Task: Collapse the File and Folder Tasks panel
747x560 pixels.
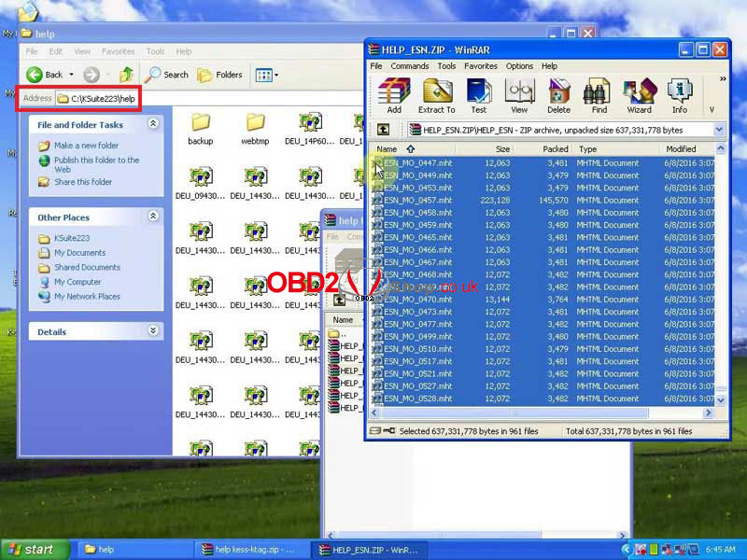Action: pyautogui.click(x=153, y=124)
